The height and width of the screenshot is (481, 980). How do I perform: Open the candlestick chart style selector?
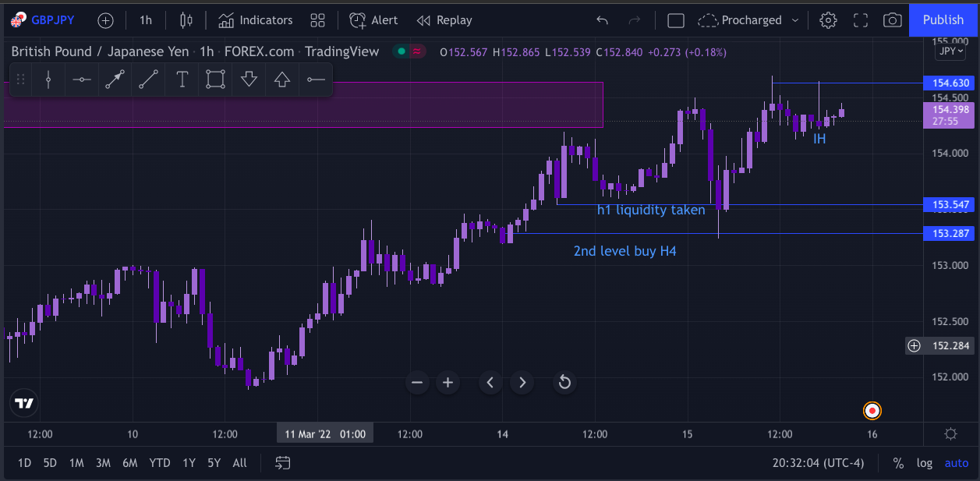[186, 20]
